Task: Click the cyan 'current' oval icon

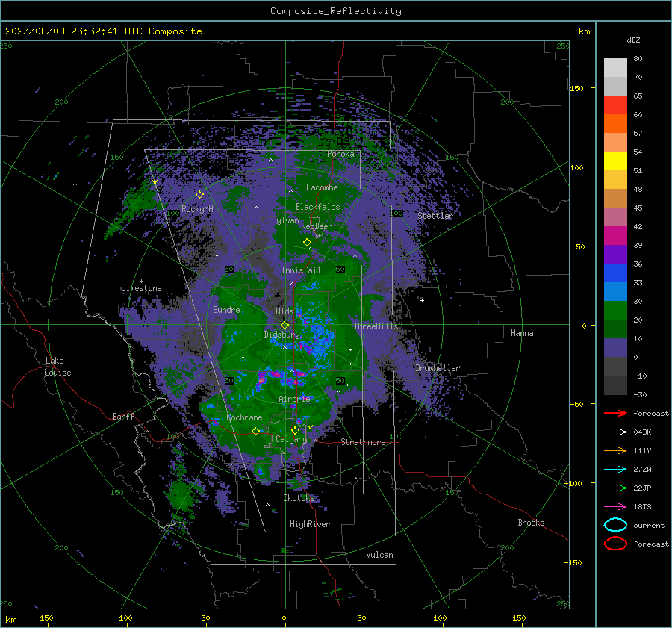Action: pos(615,525)
